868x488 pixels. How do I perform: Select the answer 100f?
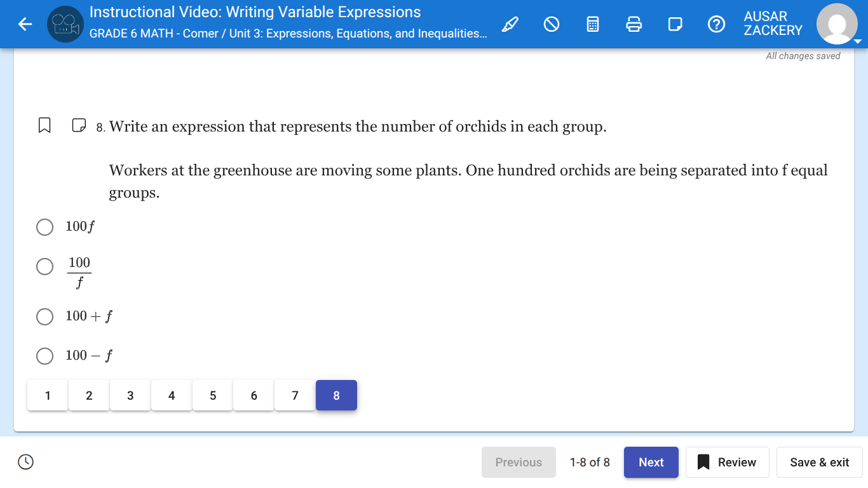44,227
